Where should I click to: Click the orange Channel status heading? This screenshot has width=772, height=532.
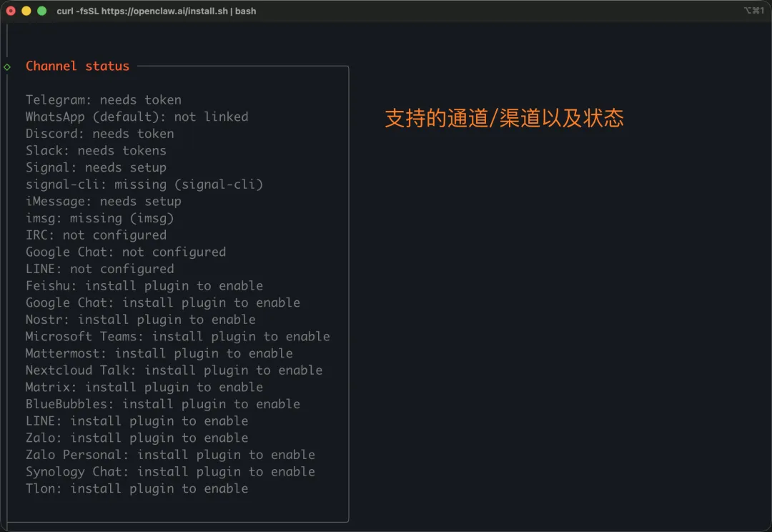77,66
